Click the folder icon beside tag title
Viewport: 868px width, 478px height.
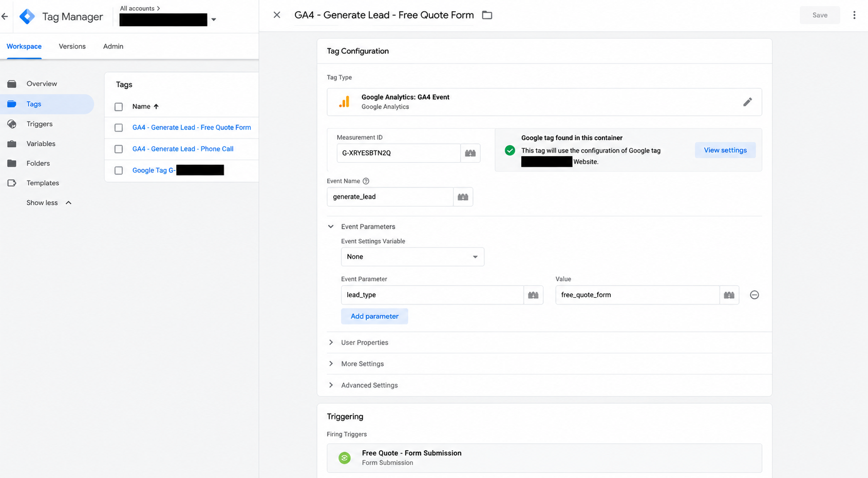[487, 15]
